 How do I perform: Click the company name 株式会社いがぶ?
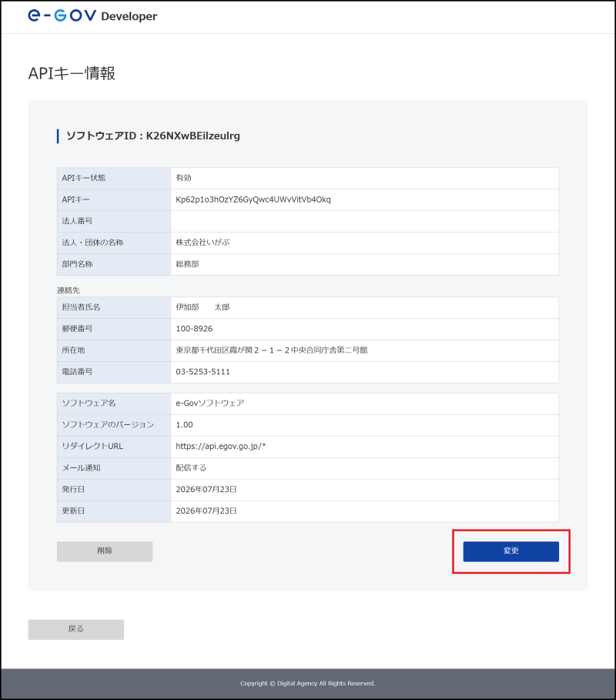click(x=203, y=243)
